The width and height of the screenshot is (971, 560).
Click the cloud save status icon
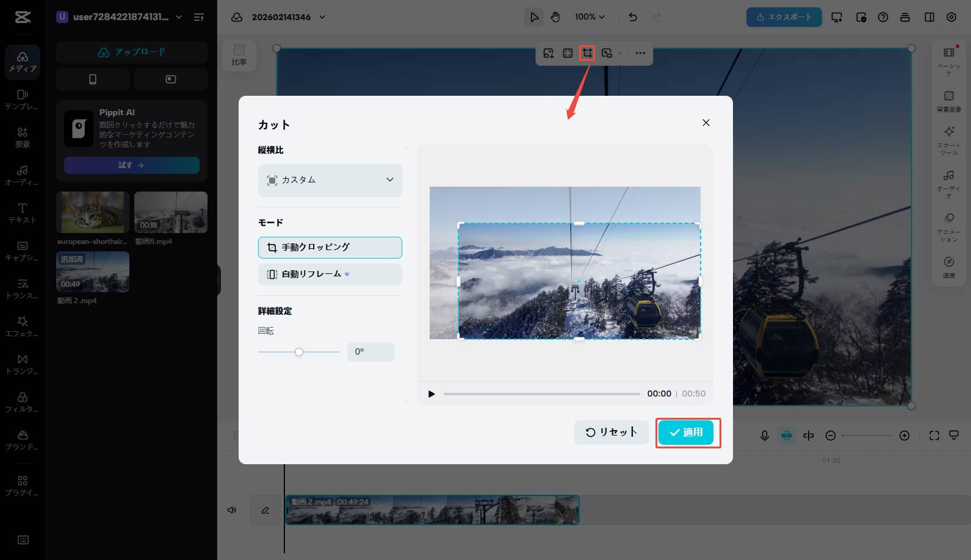pos(237,17)
